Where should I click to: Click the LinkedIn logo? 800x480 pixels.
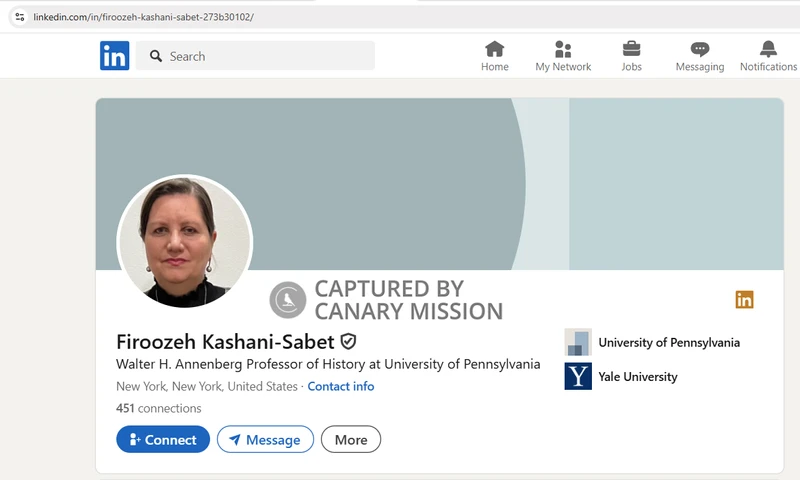tap(115, 56)
